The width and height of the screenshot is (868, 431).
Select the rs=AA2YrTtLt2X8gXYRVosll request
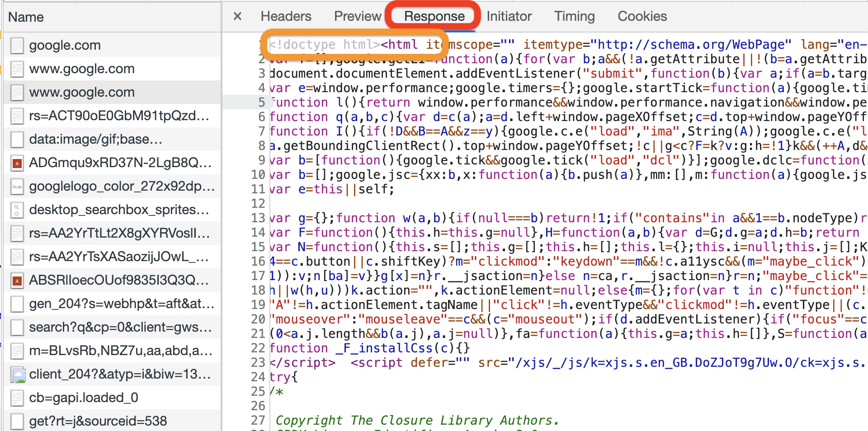click(112, 233)
